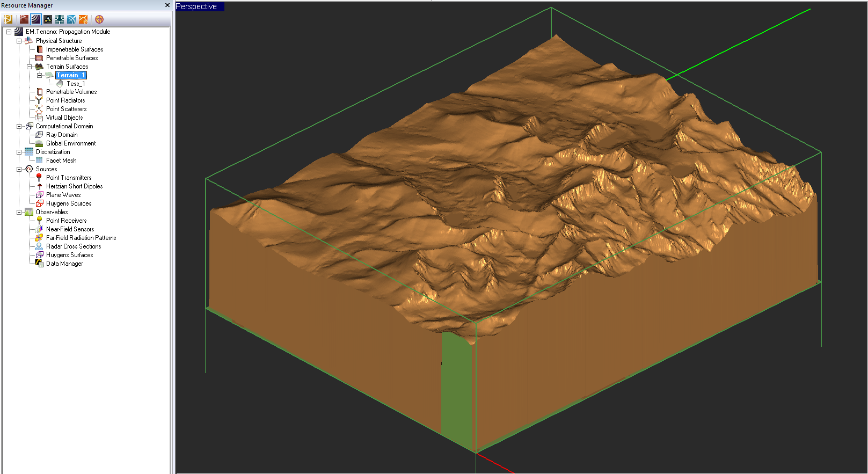
Task: Select Global Environment in the tree
Action: (71, 143)
